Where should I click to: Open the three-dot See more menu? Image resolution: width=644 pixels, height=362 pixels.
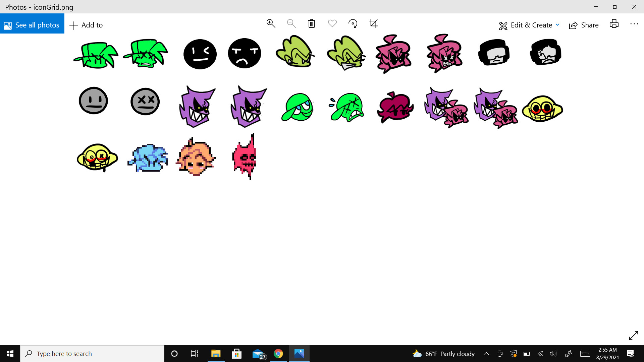(x=634, y=24)
